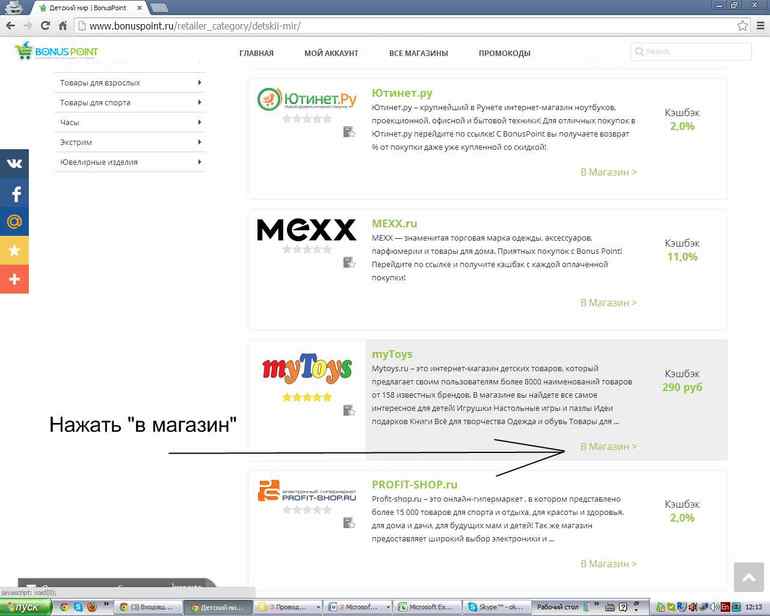
Task: Open 'ВСЕ МАГАЗИНЫ' menu item
Action: pyautogui.click(x=418, y=53)
